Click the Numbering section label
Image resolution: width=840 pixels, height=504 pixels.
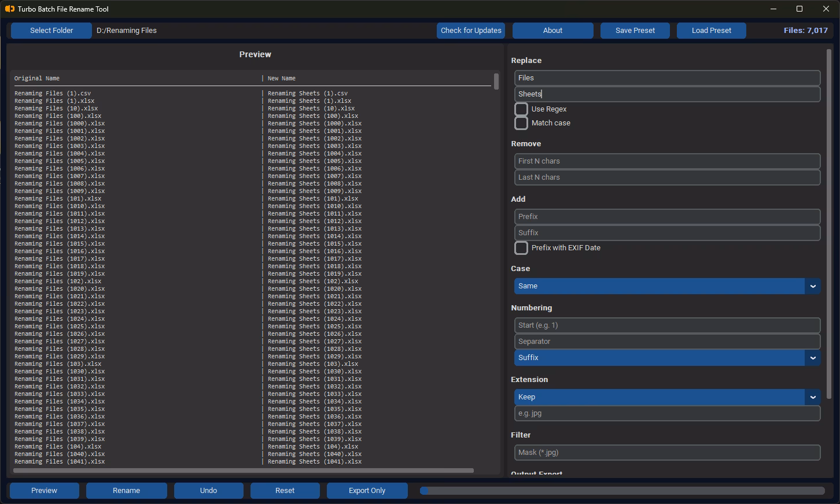531,308
